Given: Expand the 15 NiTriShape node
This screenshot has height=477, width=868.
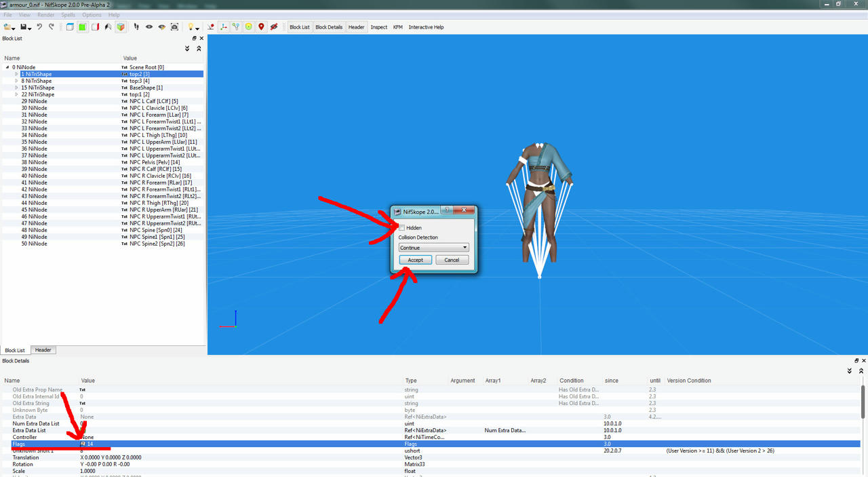Looking at the screenshot, I should [x=16, y=88].
